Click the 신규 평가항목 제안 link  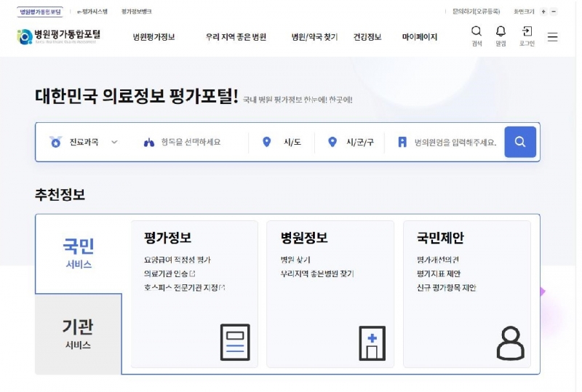(x=447, y=288)
